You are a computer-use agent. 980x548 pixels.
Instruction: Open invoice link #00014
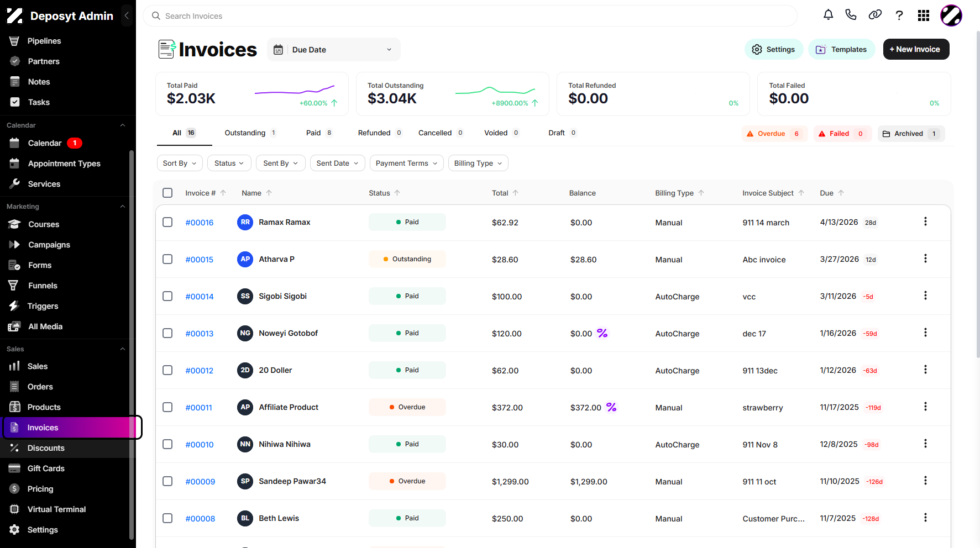200,297
